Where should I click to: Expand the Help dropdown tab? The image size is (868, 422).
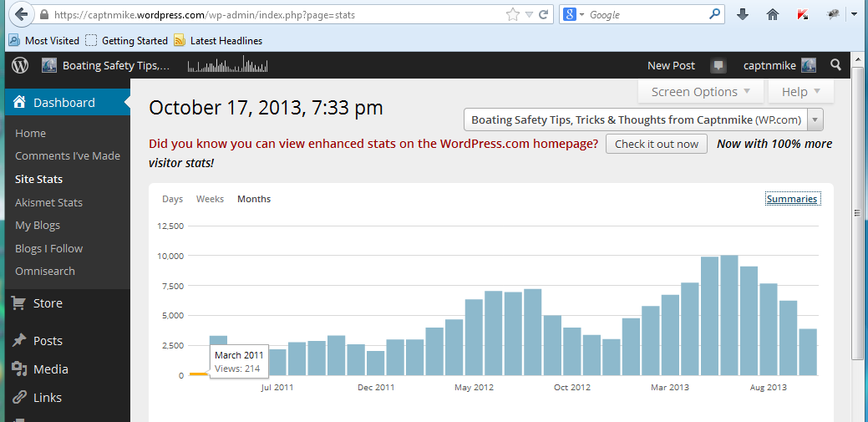pyautogui.click(x=800, y=92)
